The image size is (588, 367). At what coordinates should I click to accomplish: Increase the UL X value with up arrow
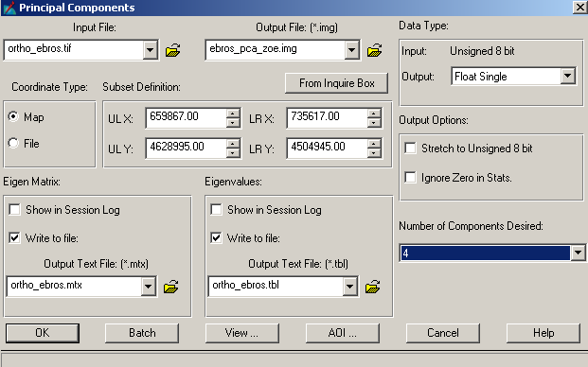point(233,114)
